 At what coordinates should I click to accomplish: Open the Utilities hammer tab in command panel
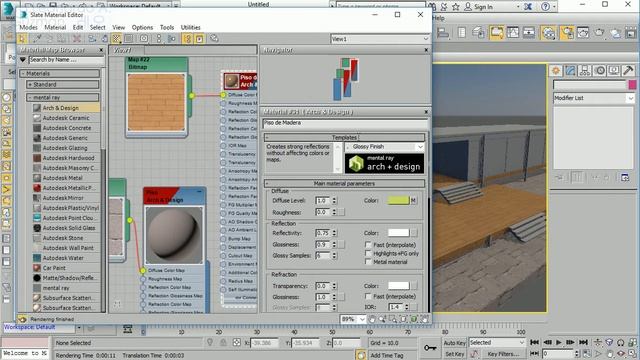(x=629, y=71)
